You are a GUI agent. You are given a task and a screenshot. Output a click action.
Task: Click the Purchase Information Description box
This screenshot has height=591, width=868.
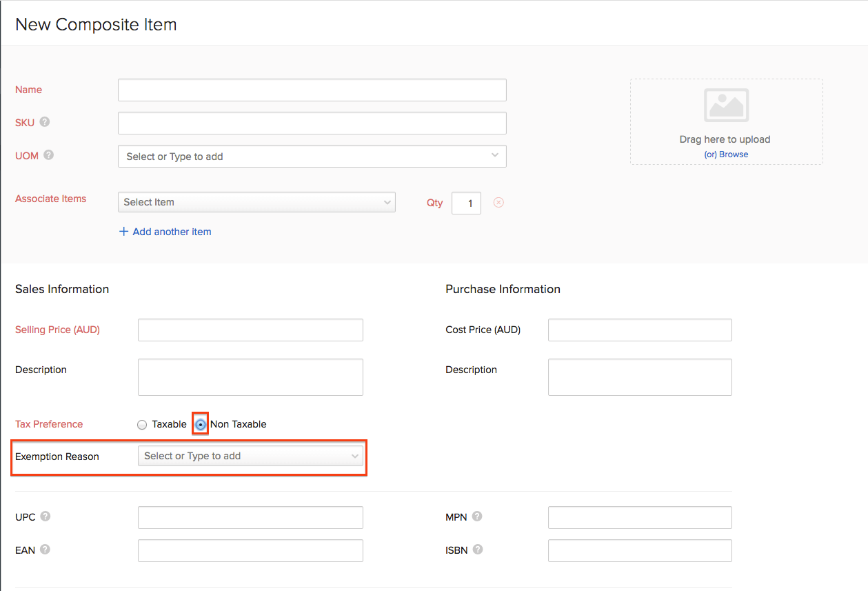(639, 377)
